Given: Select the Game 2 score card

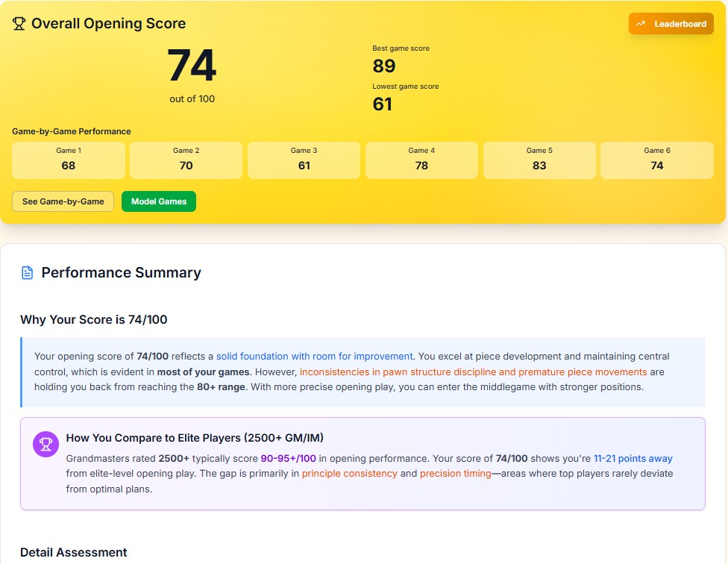Looking at the screenshot, I should 186,160.
